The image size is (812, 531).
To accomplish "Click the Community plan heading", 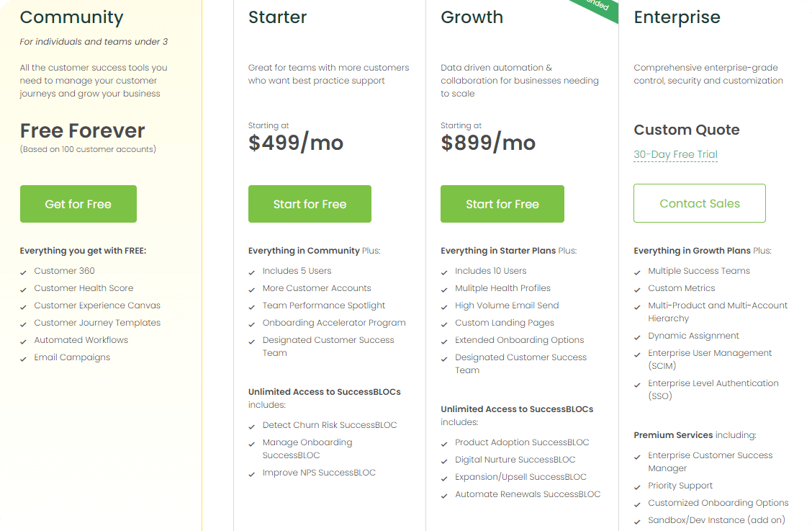I will click(71, 17).
